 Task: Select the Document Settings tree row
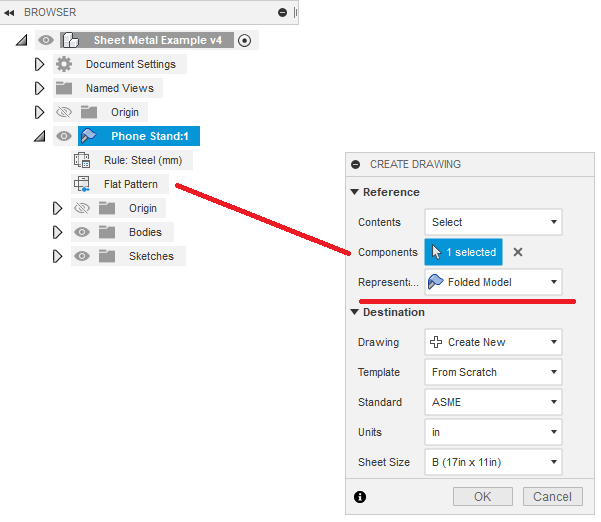coord(120,64)
